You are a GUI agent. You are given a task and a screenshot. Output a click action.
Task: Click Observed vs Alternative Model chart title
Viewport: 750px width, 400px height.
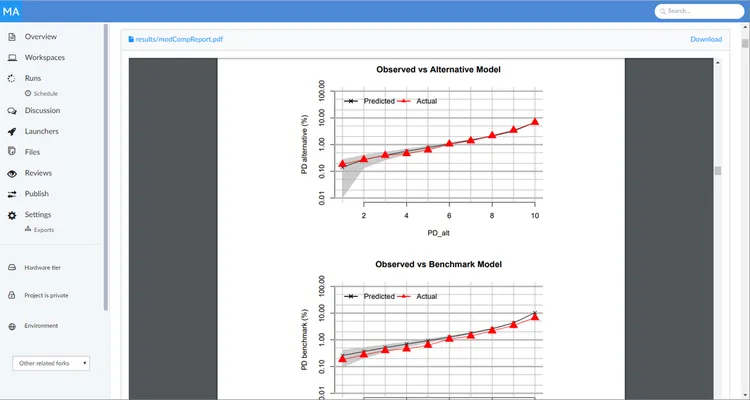click(438, 69)
